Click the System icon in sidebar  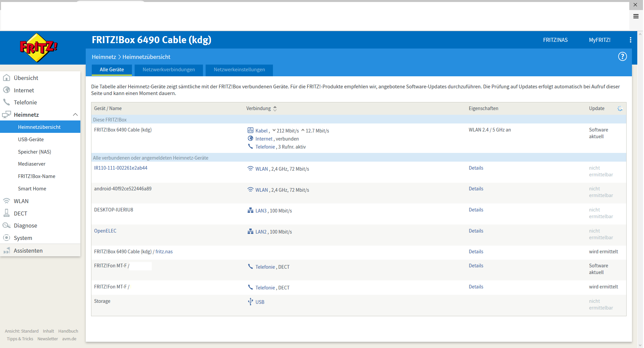pos(6,238)
